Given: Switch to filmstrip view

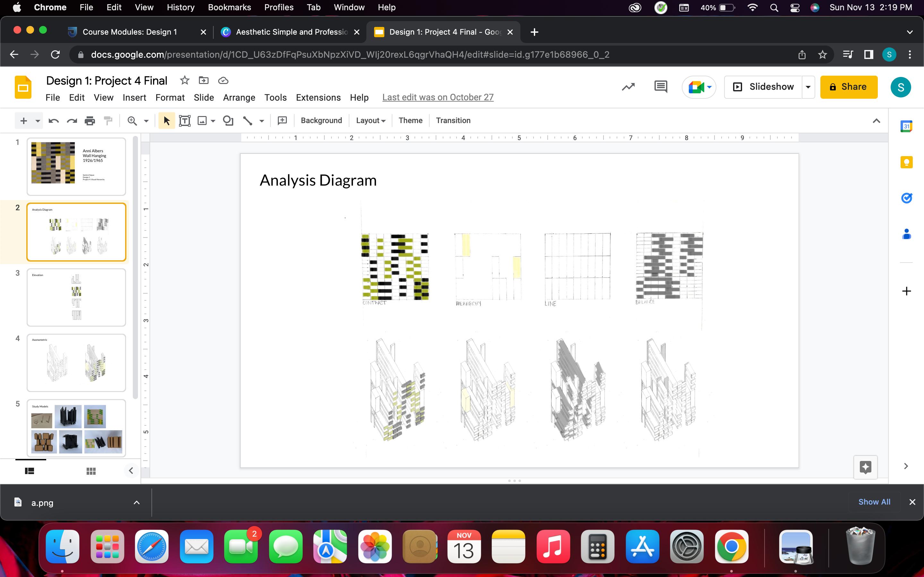Looking at the screenshot, I should (x=30, y=471).
